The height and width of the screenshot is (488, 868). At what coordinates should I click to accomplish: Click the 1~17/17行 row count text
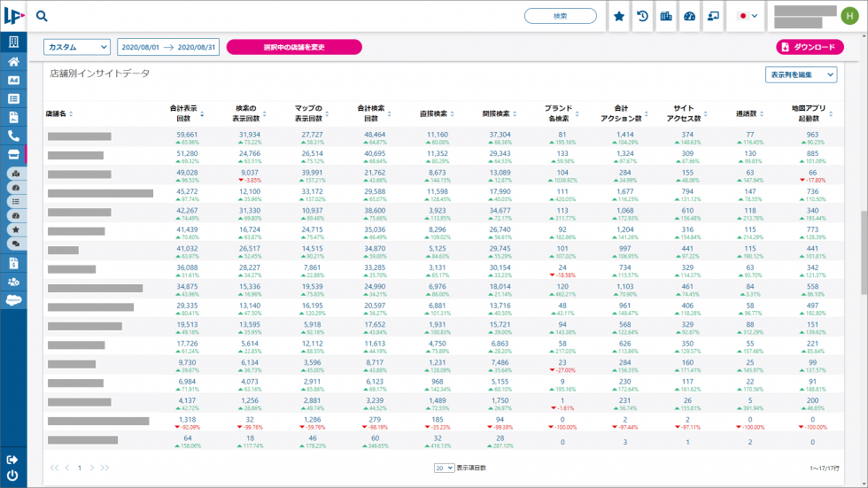coord(825,469)
